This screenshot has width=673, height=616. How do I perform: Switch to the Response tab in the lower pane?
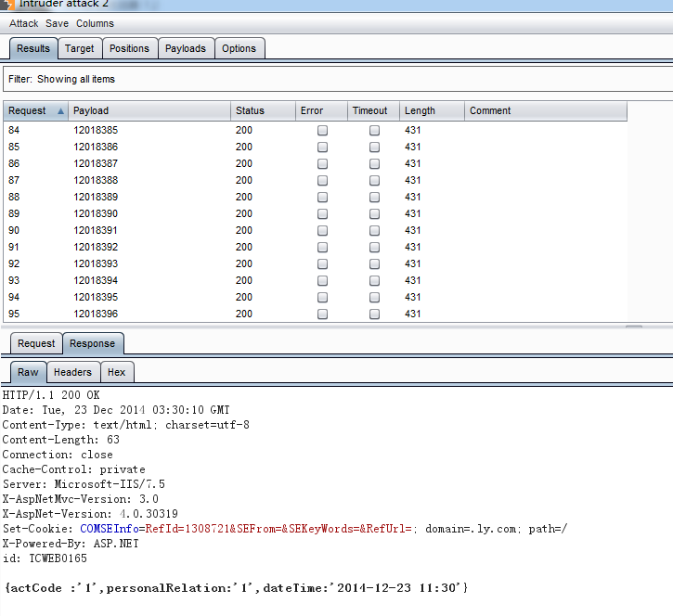click(x=92, y=343)
